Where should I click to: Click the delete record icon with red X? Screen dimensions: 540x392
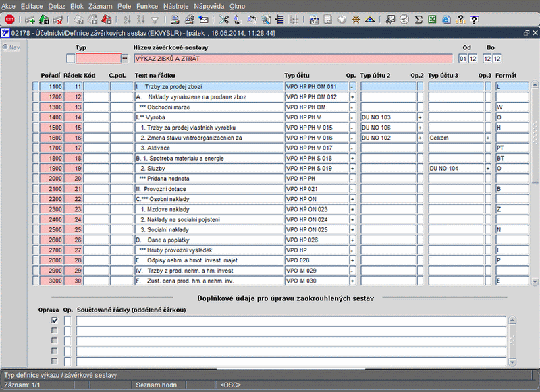pos(58,20)
